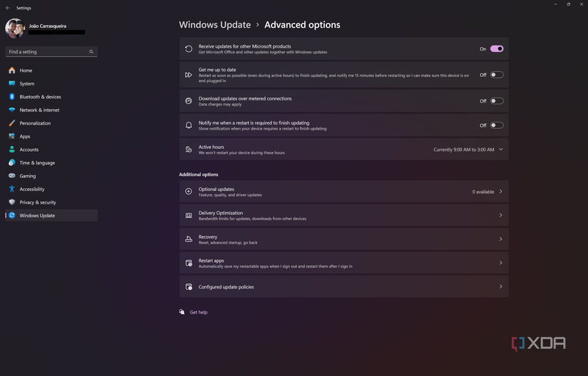Turn off Receive updates for other Microsoft products

click(x=497, y=48)
